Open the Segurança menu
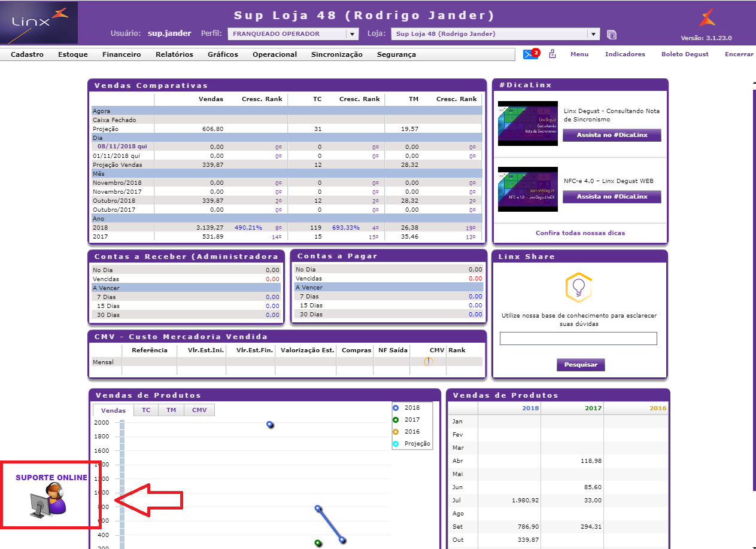 (x=396, y=54)
